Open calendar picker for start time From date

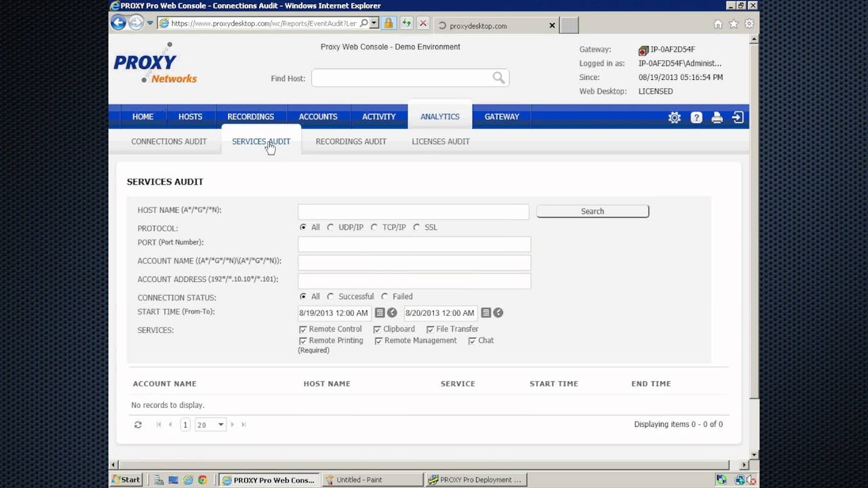click(x=380, y=312)
